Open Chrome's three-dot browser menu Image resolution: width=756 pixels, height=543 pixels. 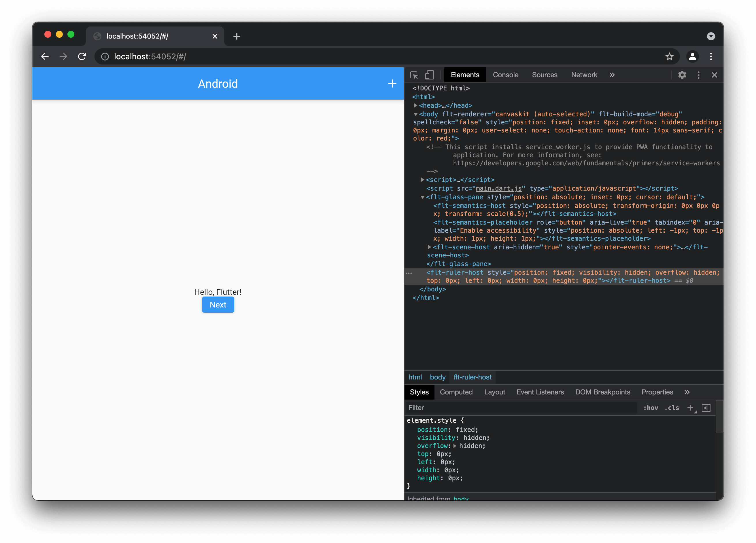tap(711, 56)
